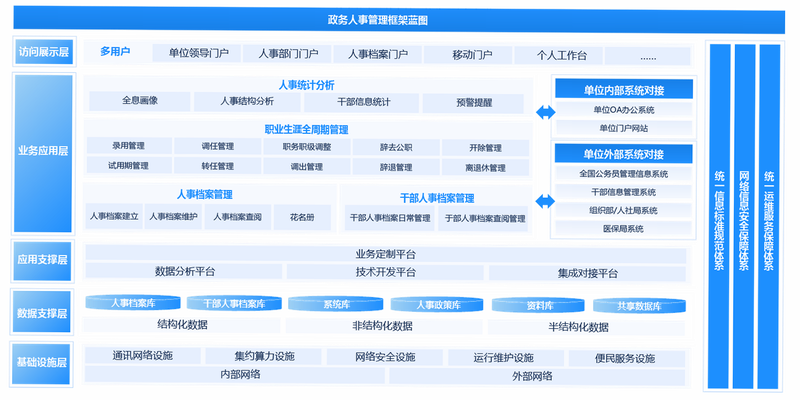Screen dimensions: 800x400
Task: Open the 人事档案门户 box
Action: point(378,54)
